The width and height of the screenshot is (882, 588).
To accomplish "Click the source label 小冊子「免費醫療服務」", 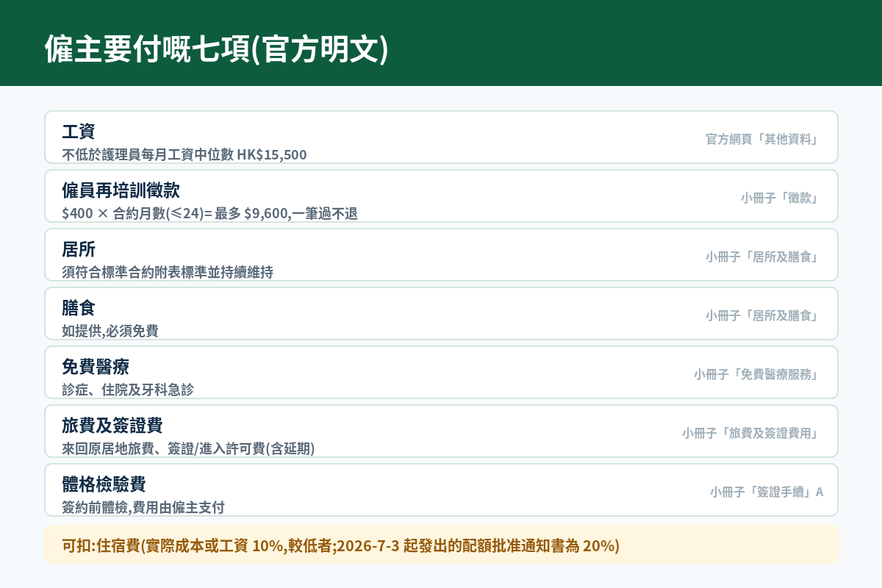I will pyautogui.click(x=756, y=374).
